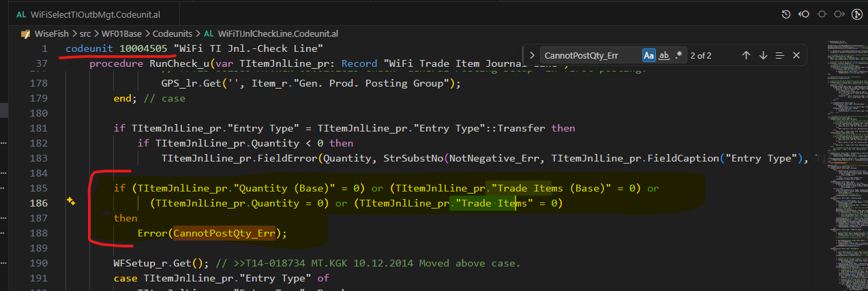Enable regular expression search in find widget
The height and width of the screenshot is (291, 868).
pyautogui.click(x=679, y=55)
